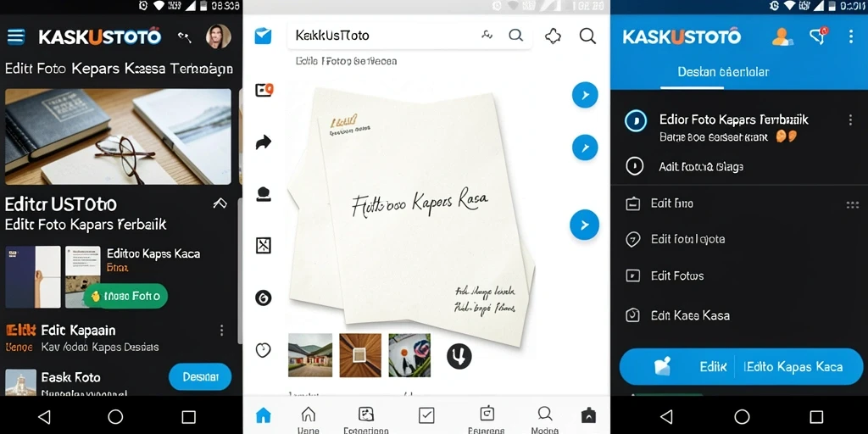The height and width of the screenshot is (434, 868).
Task: Click the left phone scrollbar
Action: coord(240,271)
